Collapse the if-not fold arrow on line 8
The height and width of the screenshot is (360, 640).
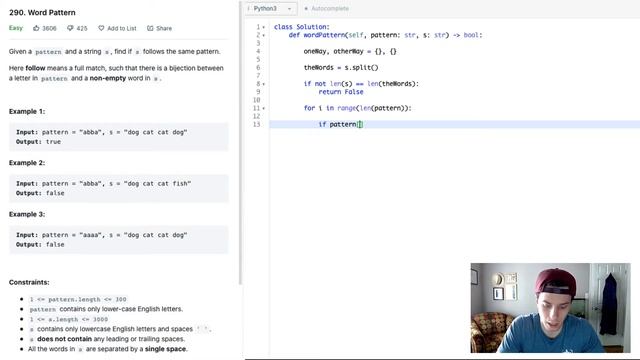click(x=264, y=84)
